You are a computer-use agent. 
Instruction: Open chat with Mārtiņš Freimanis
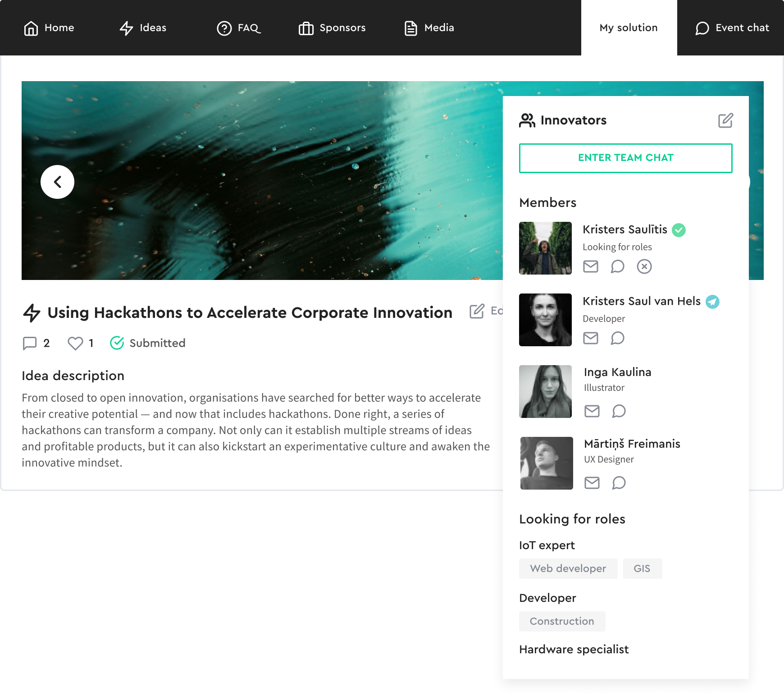[619, 483]
